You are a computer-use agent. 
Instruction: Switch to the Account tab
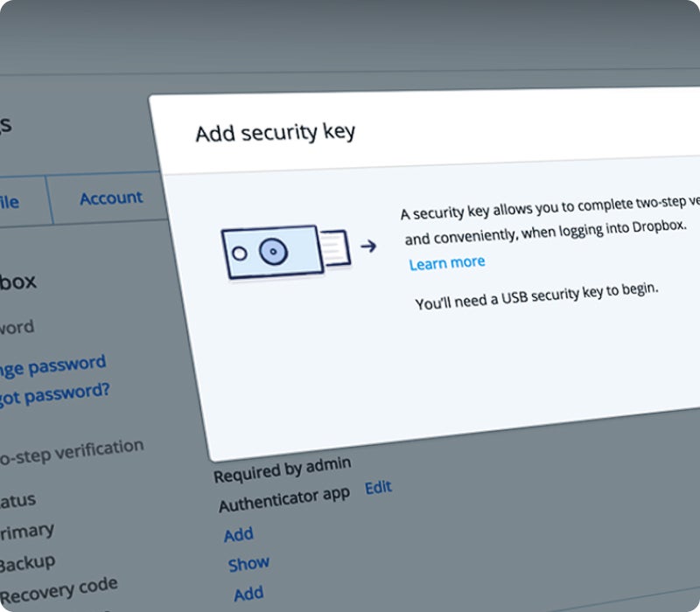pyautogui.click(x=111, y=198)
